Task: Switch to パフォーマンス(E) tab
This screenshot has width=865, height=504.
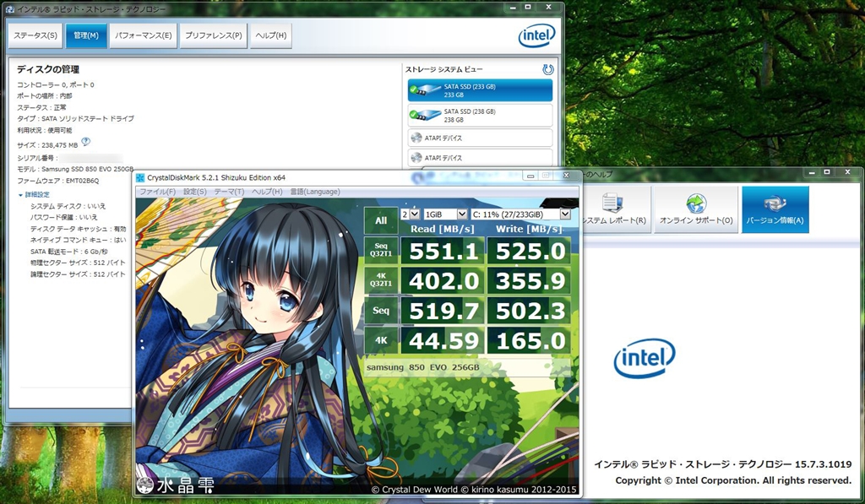Action: point(143,35)
